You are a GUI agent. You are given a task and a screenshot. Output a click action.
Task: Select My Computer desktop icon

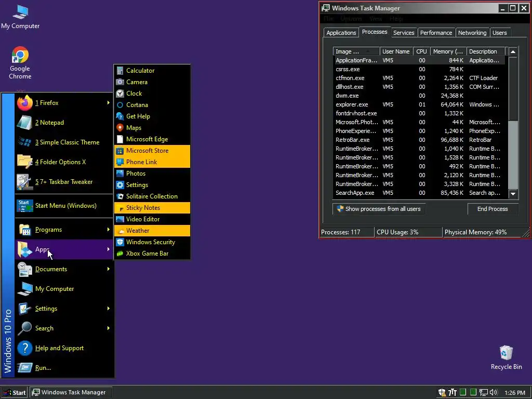[20, 17]
